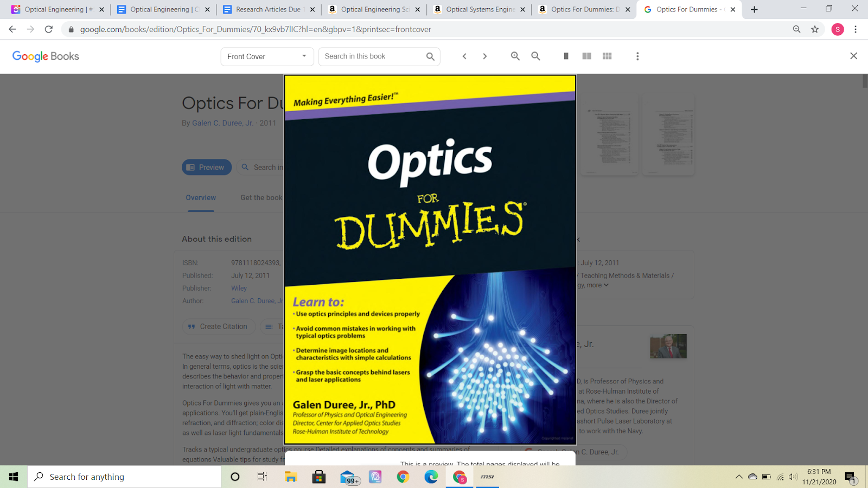
Task: Open the Mail app with 99+ badge
Action: (349, 477)
